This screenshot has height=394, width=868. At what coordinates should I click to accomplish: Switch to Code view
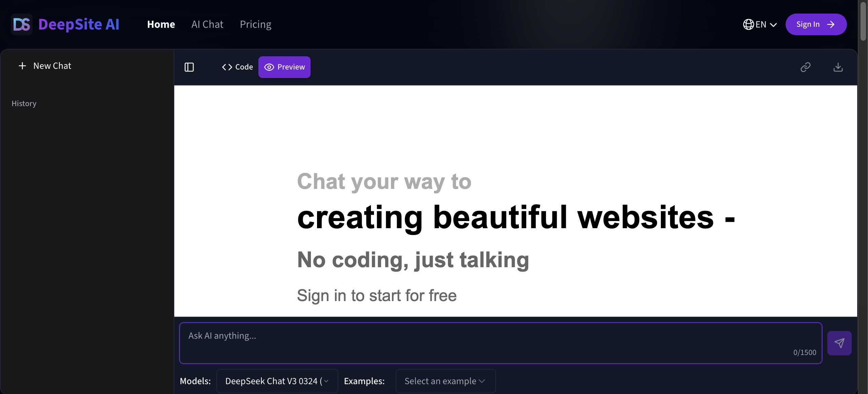[x=237, y=67]
